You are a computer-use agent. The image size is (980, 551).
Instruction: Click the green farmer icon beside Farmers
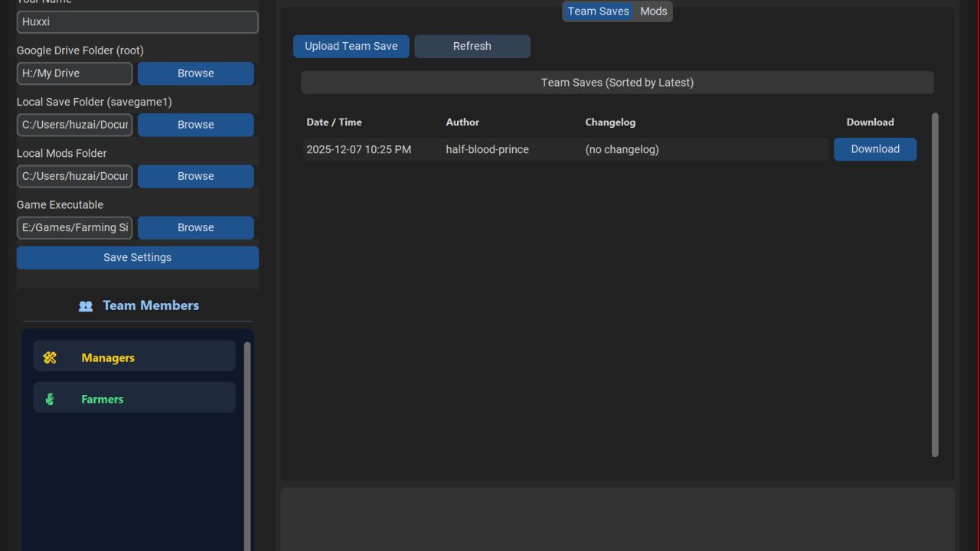pyautogui.click(x=49, y=398)
